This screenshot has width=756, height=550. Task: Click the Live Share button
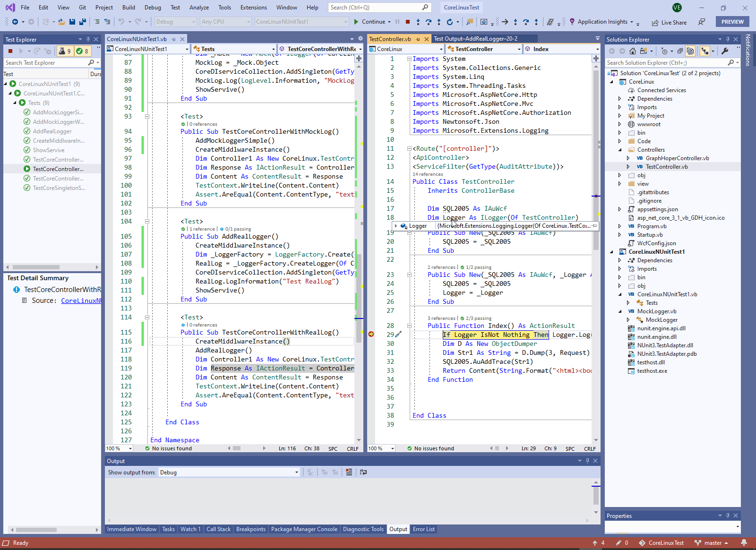tap(669, 22)
